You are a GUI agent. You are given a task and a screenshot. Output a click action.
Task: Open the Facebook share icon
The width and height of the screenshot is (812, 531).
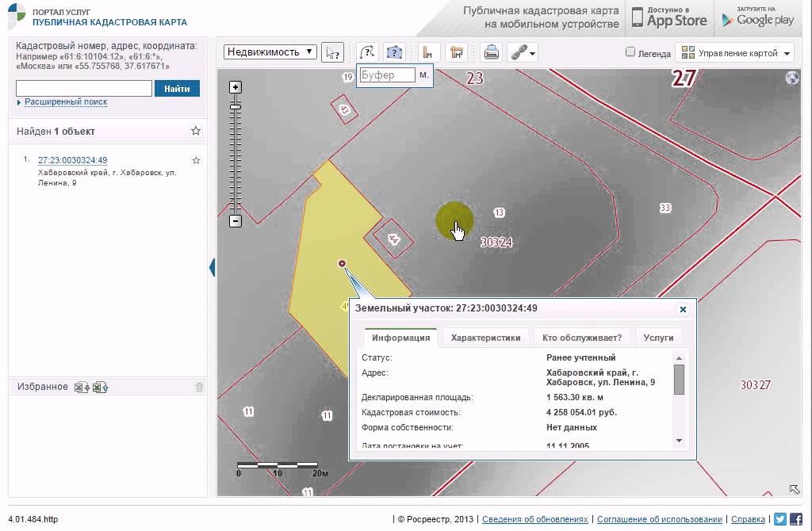(x=796, y=518)
